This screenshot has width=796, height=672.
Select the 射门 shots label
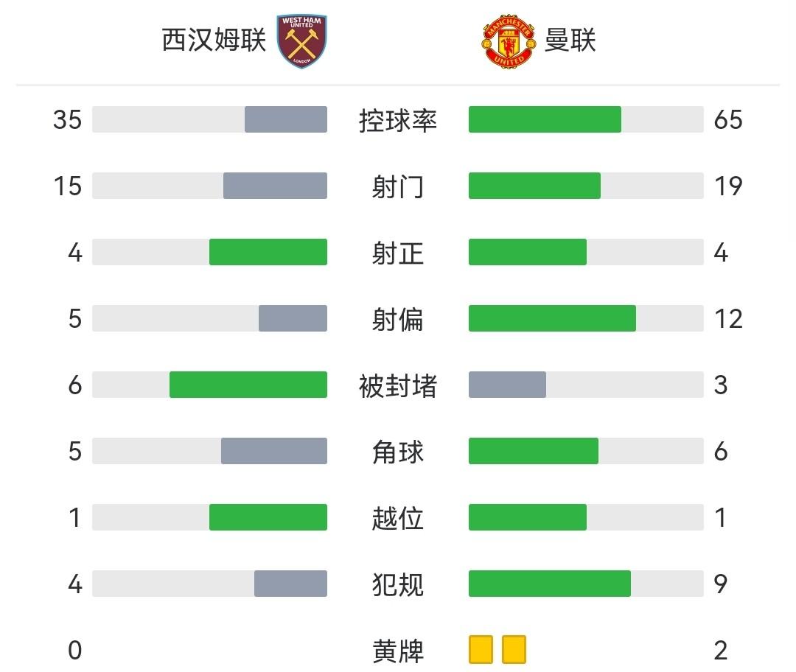pyautogui.click(x=398, y=186)
